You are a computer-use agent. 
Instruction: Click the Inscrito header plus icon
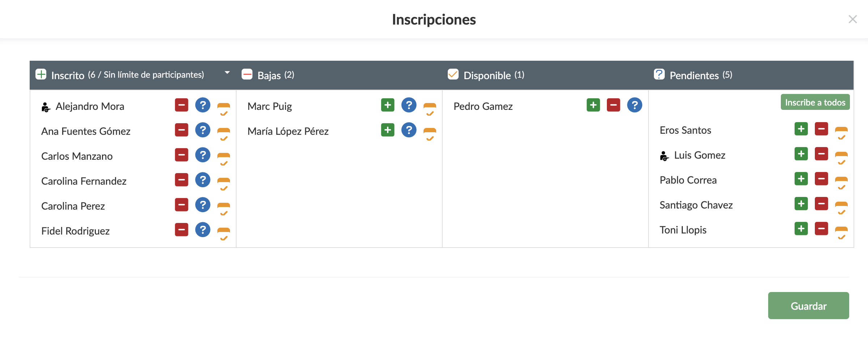(x=41, y=74)
